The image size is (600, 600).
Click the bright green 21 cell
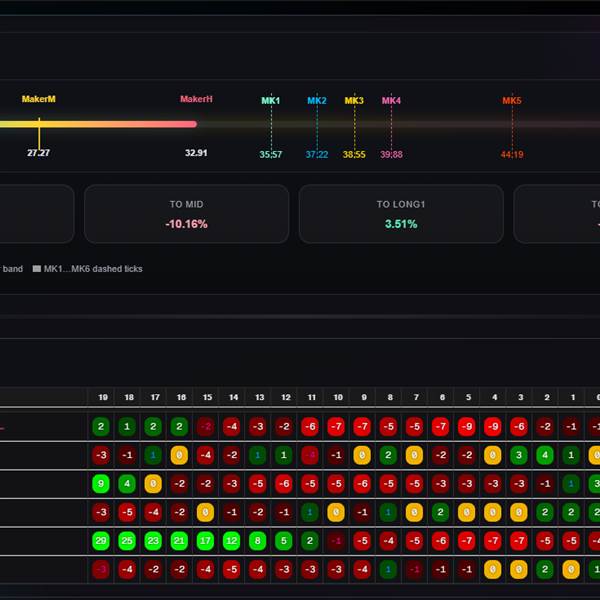click(179, 541)
